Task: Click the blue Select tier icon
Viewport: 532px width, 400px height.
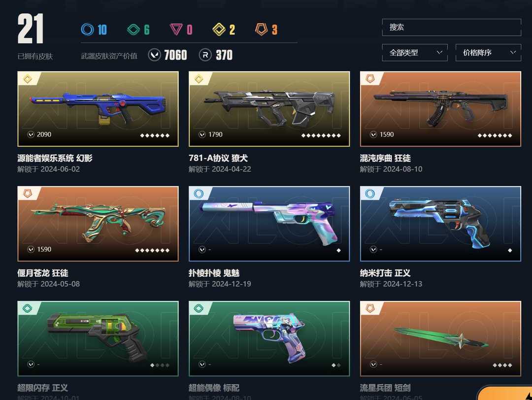Action: point(87,30)
